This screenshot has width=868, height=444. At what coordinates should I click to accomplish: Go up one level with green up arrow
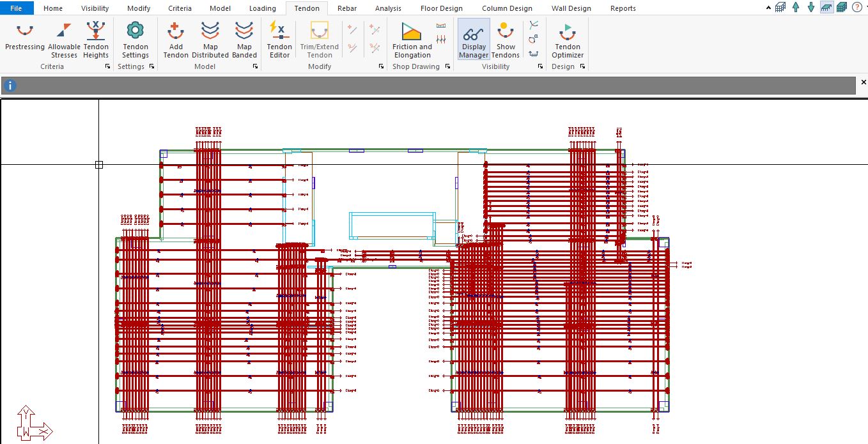796,8
